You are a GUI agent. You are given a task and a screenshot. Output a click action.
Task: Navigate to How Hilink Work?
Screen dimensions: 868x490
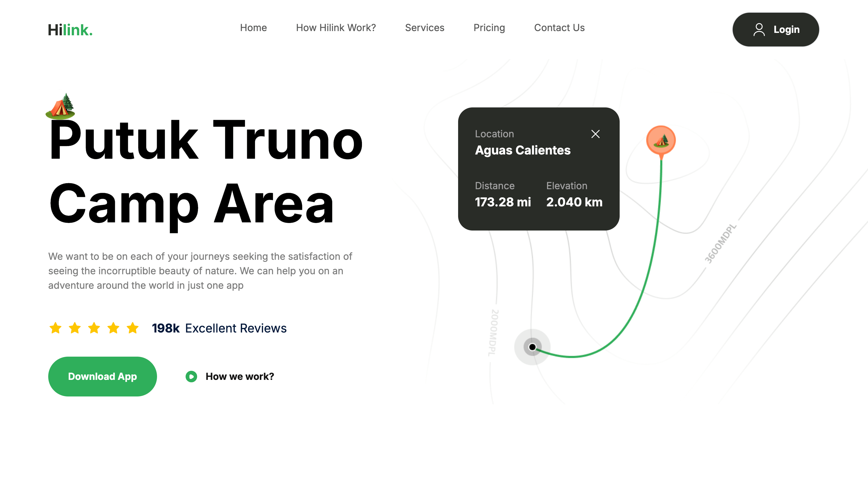pyautogui.click(x=336, y=28)
